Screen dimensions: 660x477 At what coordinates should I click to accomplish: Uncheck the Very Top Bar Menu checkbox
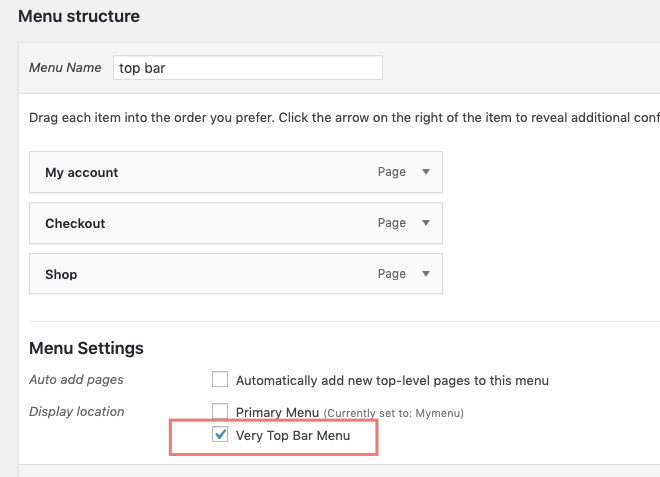click(220, 435)
